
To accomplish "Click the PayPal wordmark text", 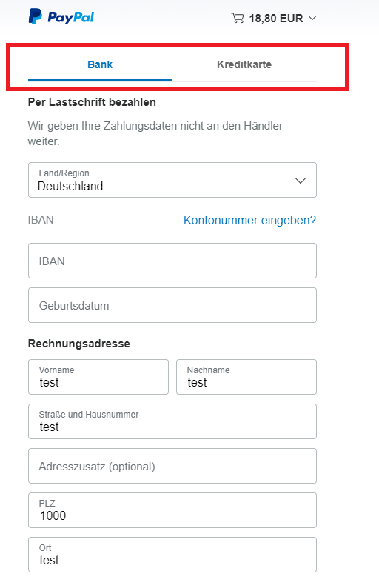I will 71,17.
